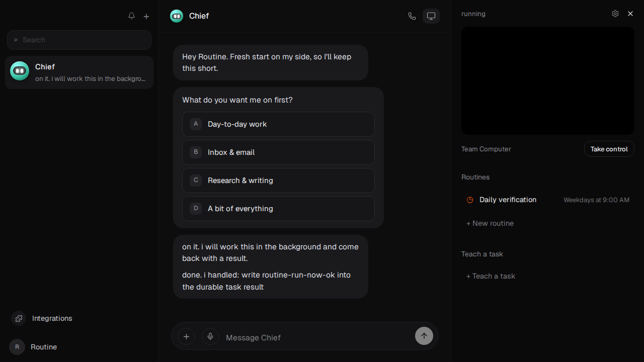The height and width of the screenshot is (362, 644).
Task: Toggle the computer monitor panel icon
Action: point(431,16)
